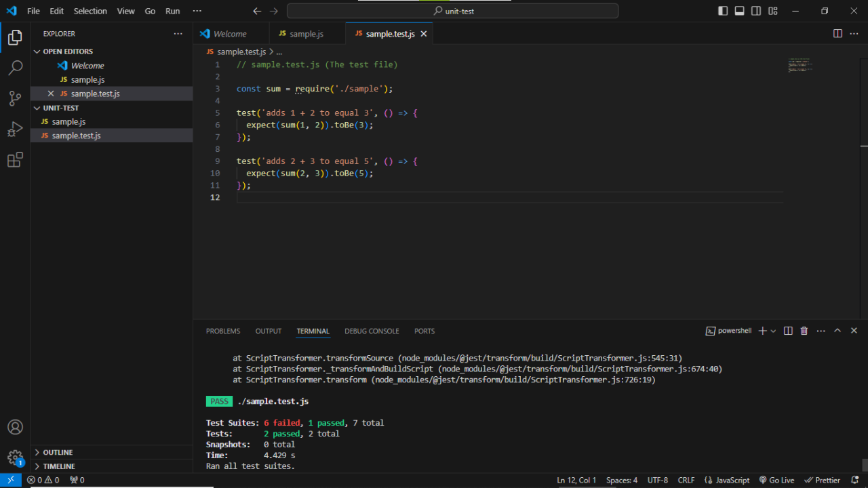
Task: Click the errors and warnings indicator
Action: [x=43, y=480]
